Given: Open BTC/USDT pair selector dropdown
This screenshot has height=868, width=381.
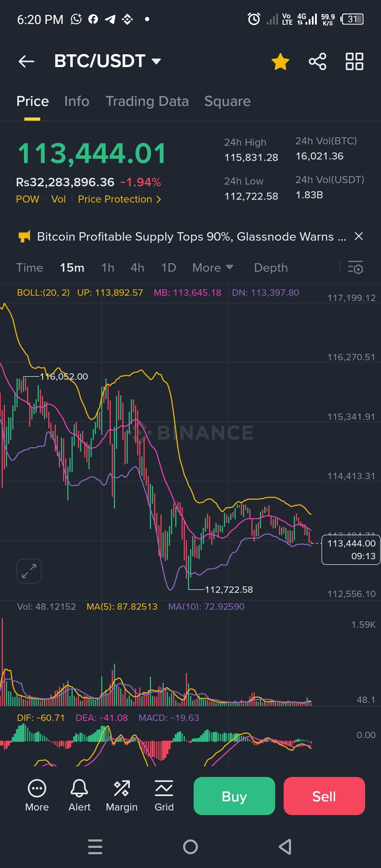Looking at the screenshot, I should pyautogui.click(x=108, y=61).
